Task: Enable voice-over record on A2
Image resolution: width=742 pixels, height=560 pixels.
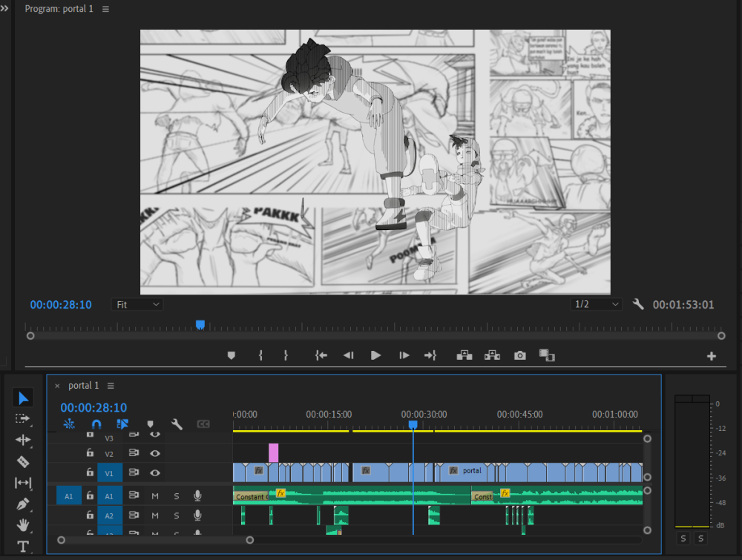Action: [x=198, y=515]
